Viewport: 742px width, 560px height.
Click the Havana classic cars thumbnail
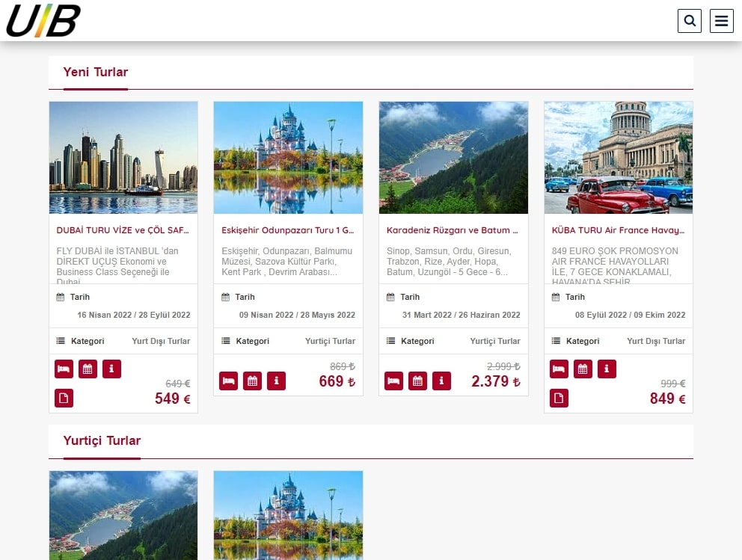click(x=618, y=158)
